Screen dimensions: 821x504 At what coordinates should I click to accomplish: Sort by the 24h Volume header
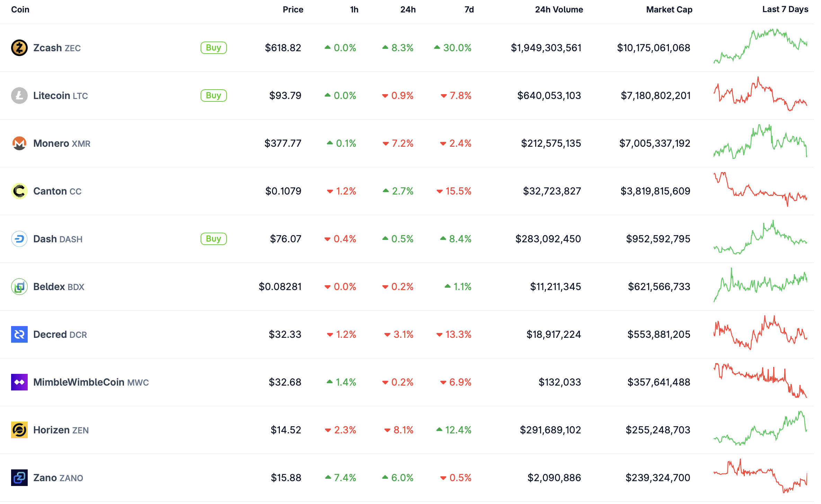click(x=559, y=10)
